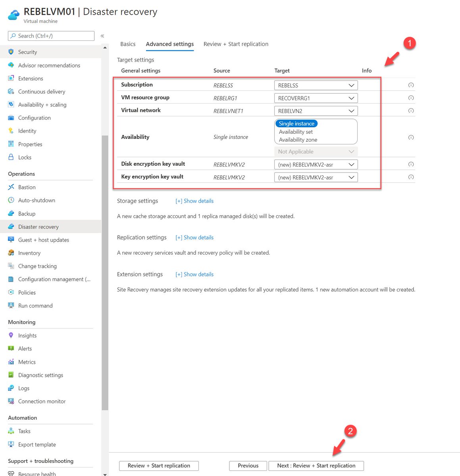
Task: Click the sidebar scroll up arrow
Action: tap(105, 48)
